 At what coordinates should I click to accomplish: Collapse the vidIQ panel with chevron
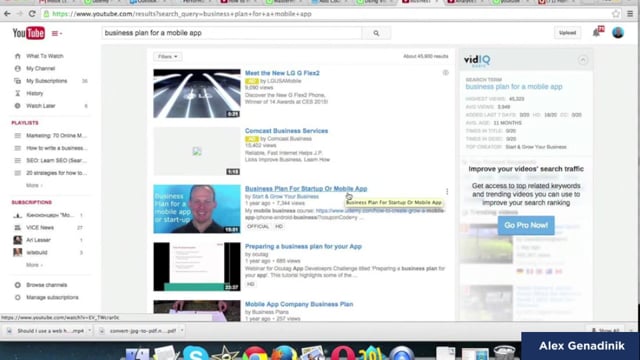[x=583, y=60]
